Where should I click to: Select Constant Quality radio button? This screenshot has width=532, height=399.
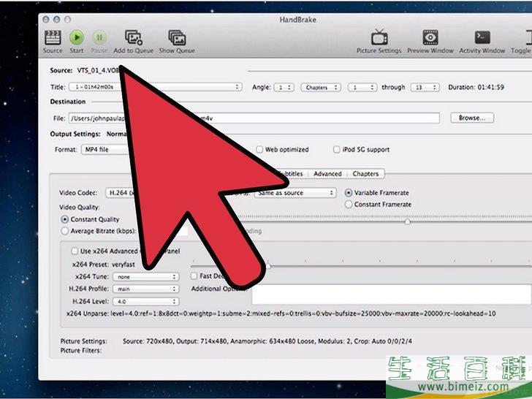point(64,219)
